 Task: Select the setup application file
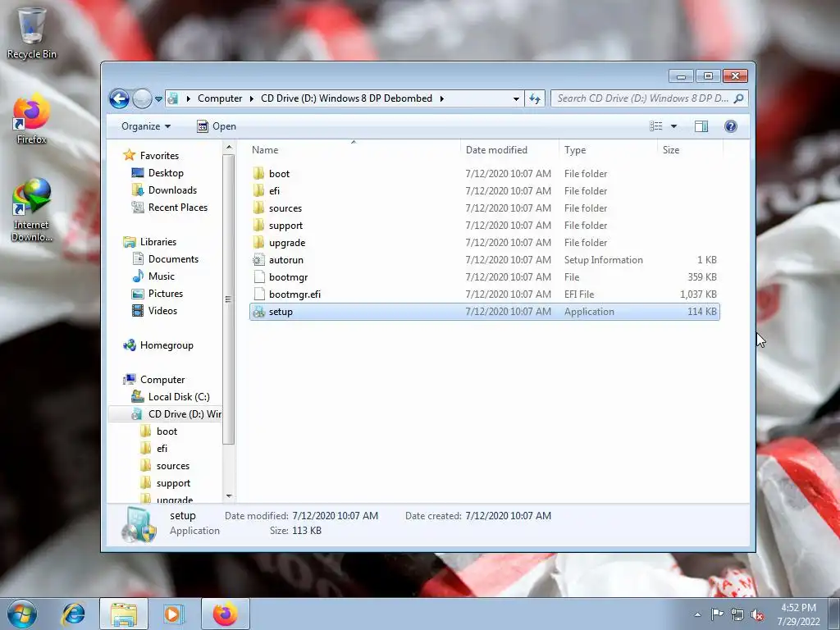[484, 312]
